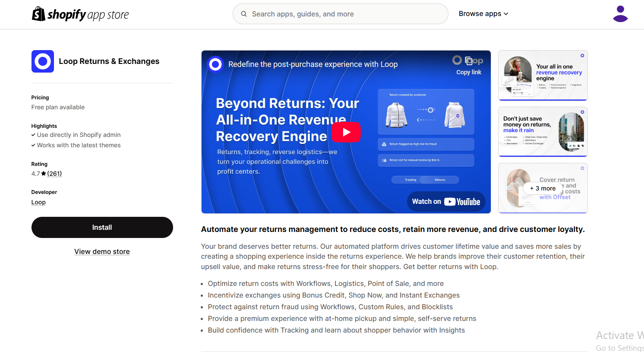Click 'Use directly in Shopify admin' highlight
The image size is (644, 352).
(x=79, y=135)
